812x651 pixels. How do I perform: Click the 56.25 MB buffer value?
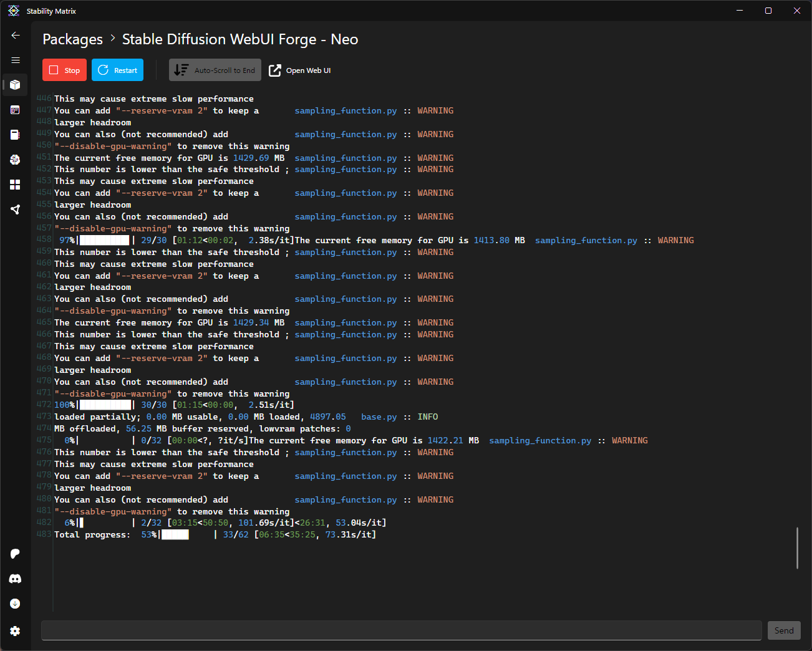coord(138,428)
